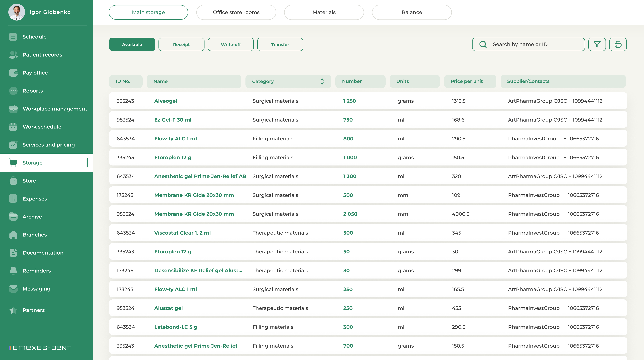The image size is (644, 360).
Task: Click the Pay office wallet icon
Action: pyautogui.click(x=13, y=73)
